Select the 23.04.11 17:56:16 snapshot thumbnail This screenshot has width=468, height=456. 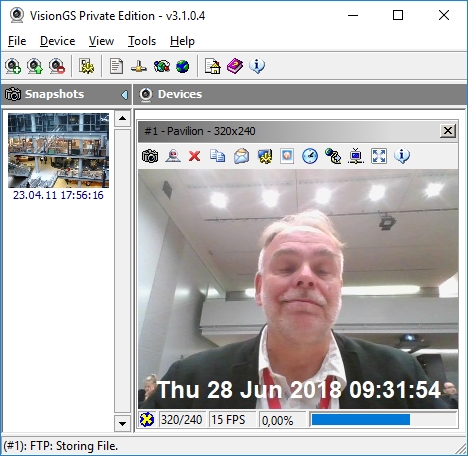point(58,150)
